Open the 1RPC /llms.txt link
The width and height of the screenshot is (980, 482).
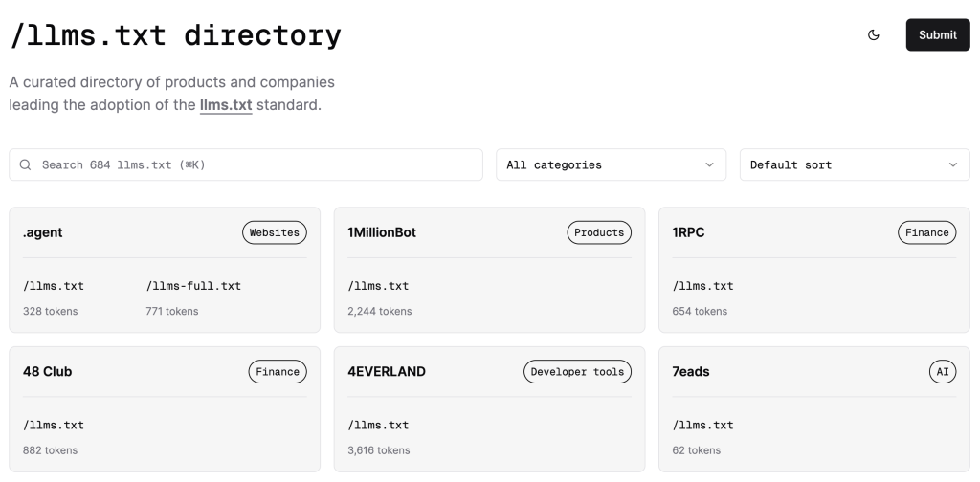pos(703,285)
